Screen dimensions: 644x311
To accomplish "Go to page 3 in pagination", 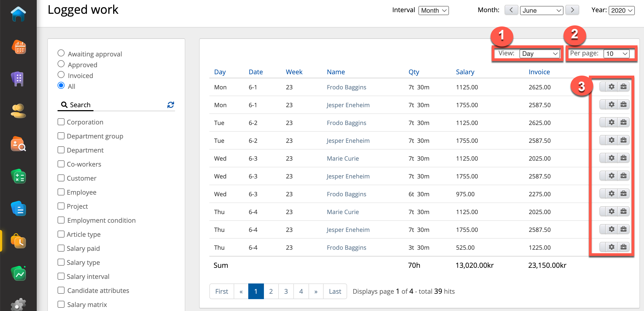I will coord(286,291).
